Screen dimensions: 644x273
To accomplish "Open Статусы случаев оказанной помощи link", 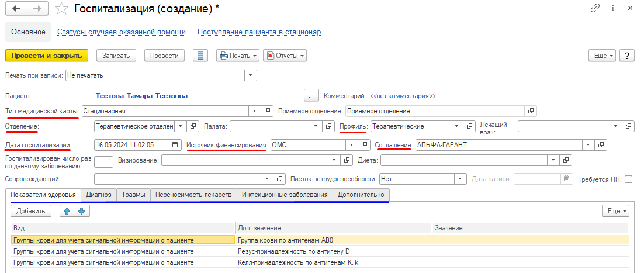I will click(x=122, y=32).
